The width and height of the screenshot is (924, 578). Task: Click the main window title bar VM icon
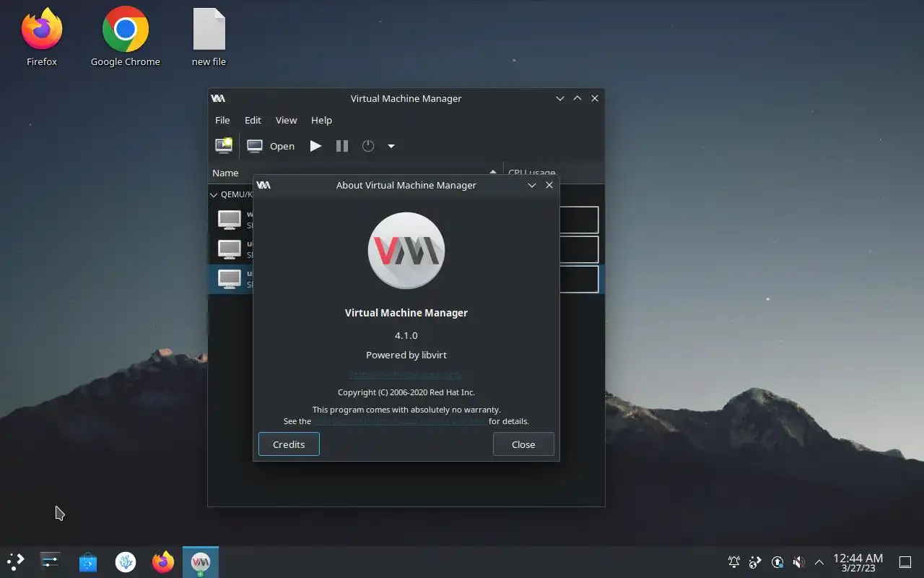(218, 98)
